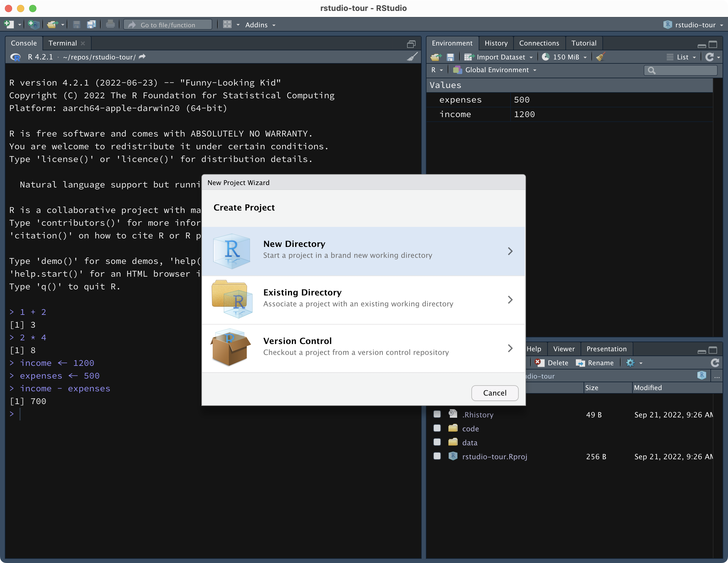Screen dimensions: 728x563
Task: Click the Save Workspace icon in Environment pane
Action: coord(450,57)
